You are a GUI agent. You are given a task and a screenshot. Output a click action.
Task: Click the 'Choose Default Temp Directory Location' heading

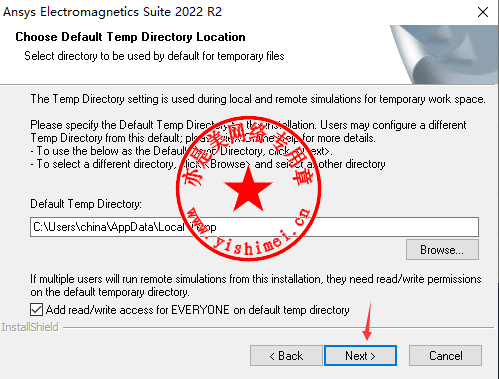[x=130, y=37]
